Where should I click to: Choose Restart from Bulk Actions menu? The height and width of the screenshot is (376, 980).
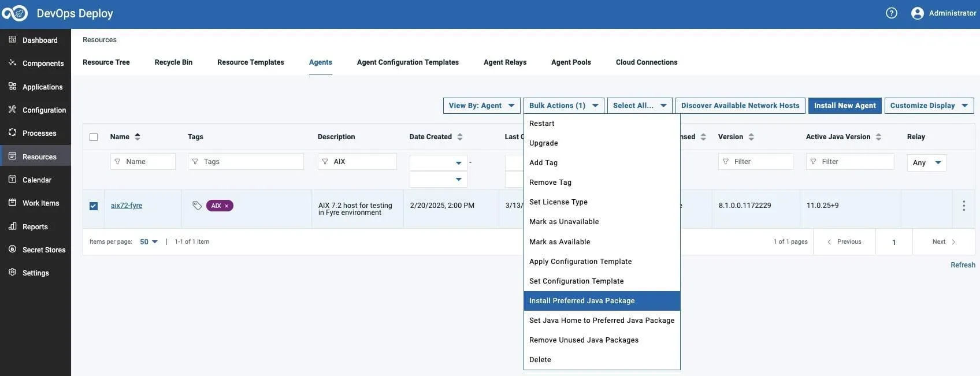pos(602,124)
